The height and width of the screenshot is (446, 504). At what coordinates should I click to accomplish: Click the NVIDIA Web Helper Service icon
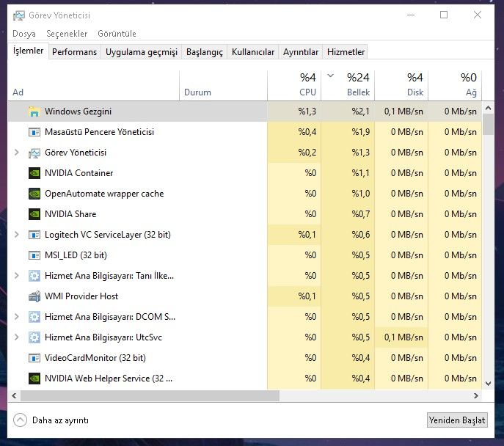[x=34, y=379]
